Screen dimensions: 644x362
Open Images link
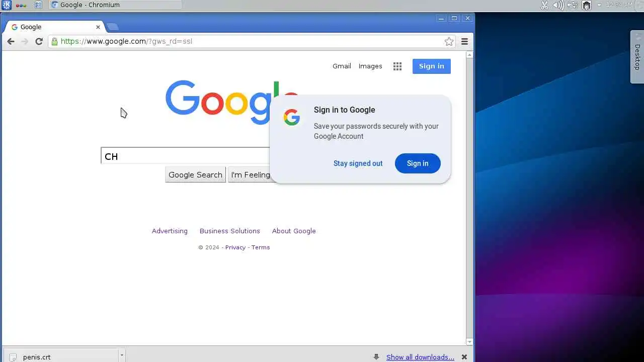point(370,66)
